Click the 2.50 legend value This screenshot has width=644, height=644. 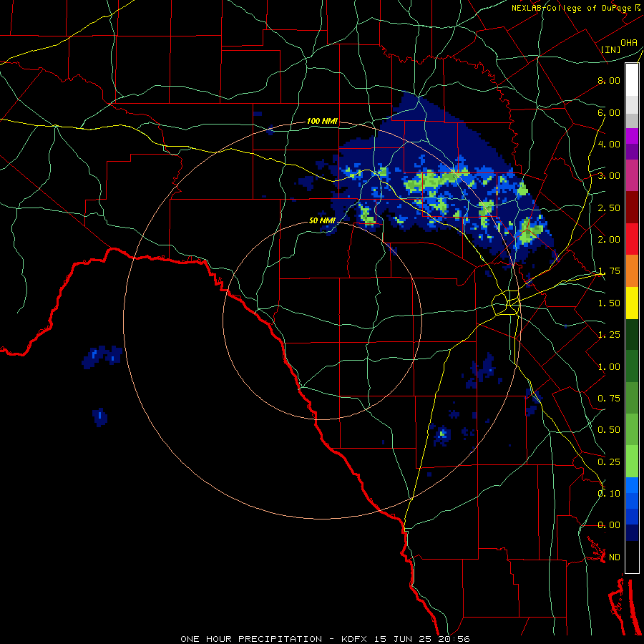pyautogui.click(x=609, y=208)
